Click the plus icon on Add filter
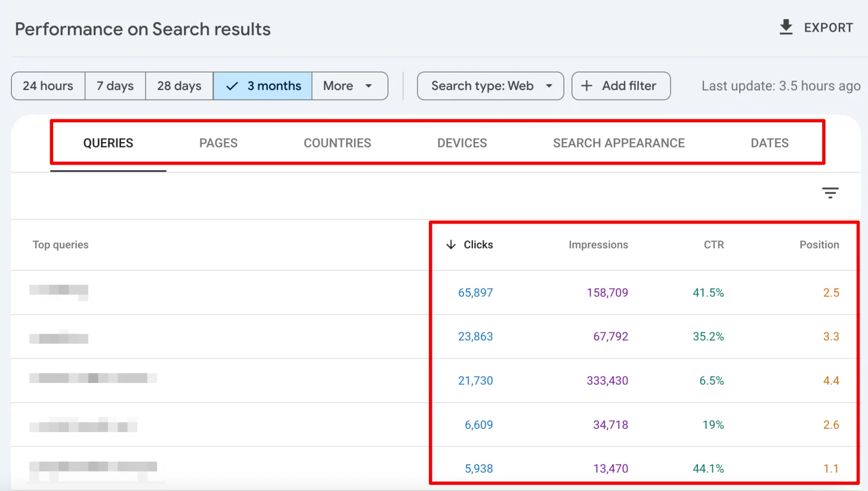 click(x=587, y=85)
